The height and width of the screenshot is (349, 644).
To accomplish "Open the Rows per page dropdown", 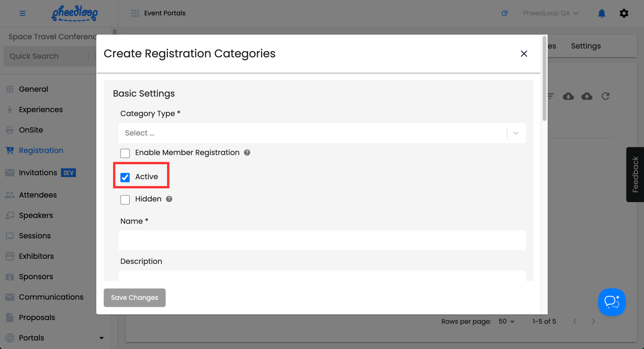I will pyautogui.click(x=506, y=322).
